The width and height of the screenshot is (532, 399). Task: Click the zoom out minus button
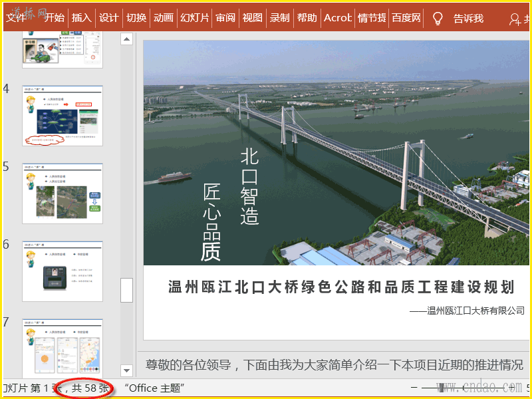tap(414, 387)
